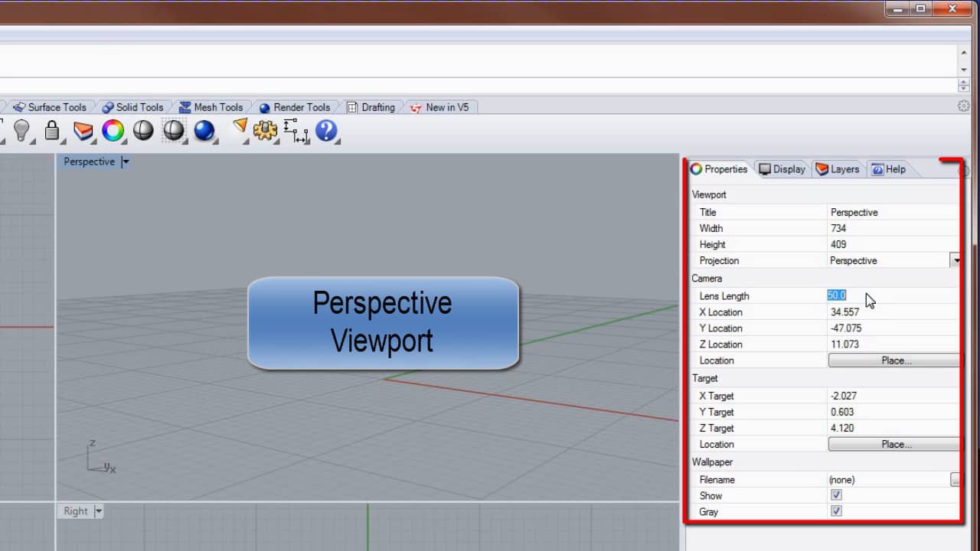This screenshot has width=980, height=551.
Task: Click the Filename browse ellipsis button
Action: [x=955, y=480]
